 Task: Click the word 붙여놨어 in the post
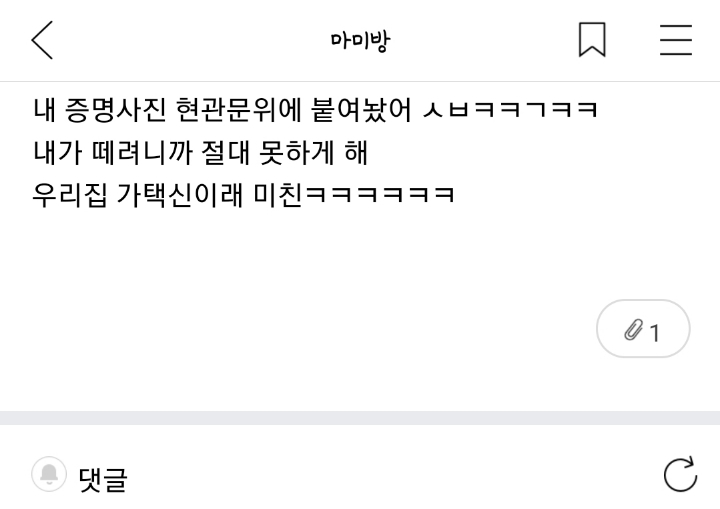pos(361,110)
